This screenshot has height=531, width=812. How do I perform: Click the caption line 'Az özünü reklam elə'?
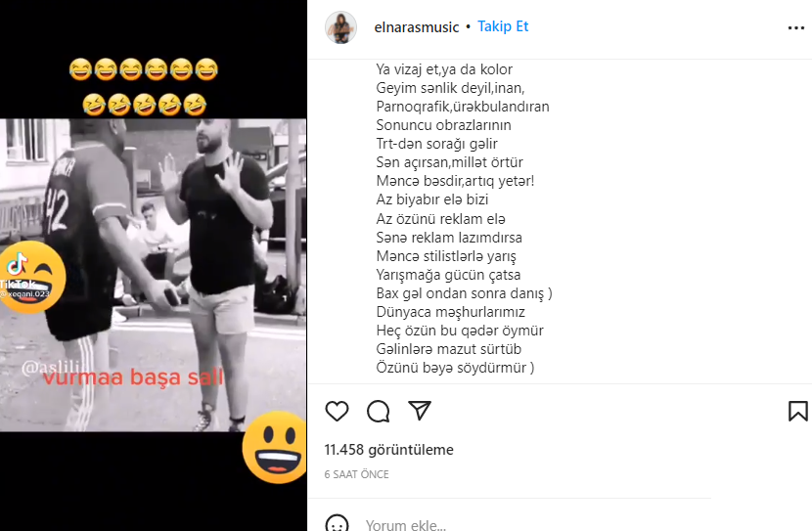tap(440, 219)
